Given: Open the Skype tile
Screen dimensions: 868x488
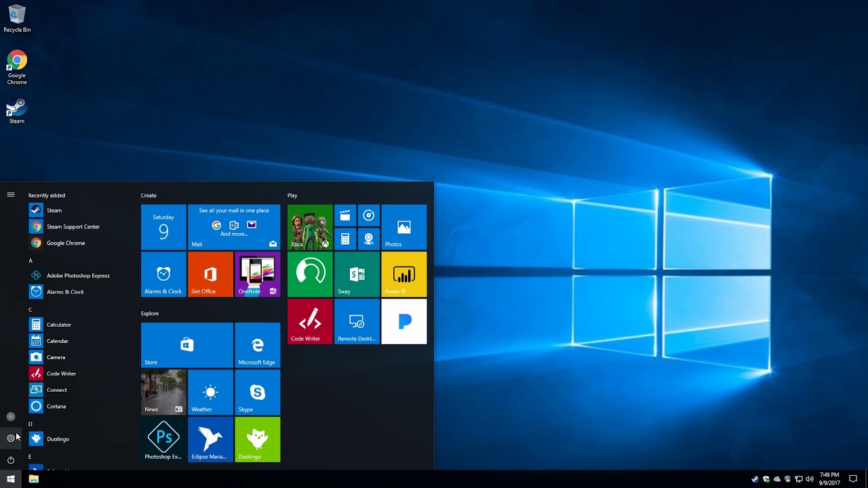Looking at the screenshot, I should [257, 392].
